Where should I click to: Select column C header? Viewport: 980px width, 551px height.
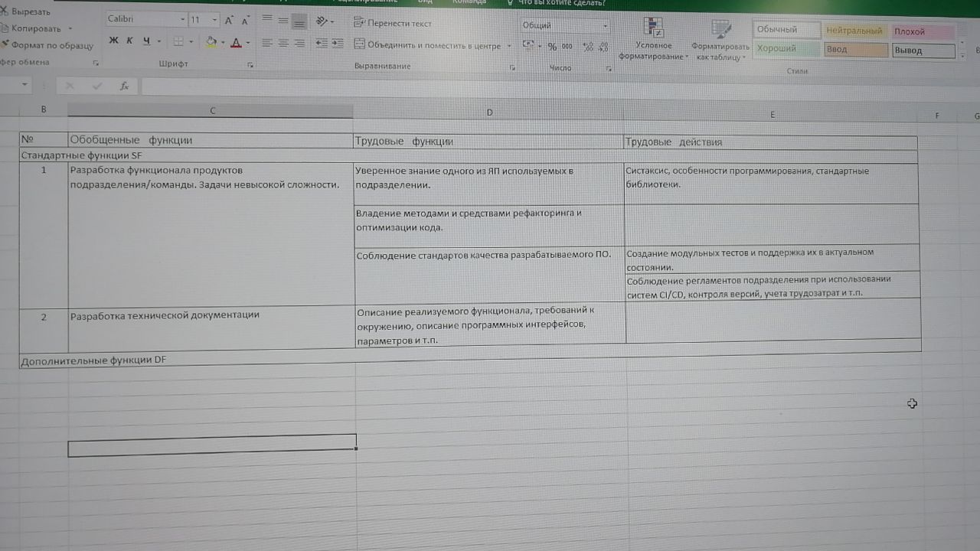point(211,110)
